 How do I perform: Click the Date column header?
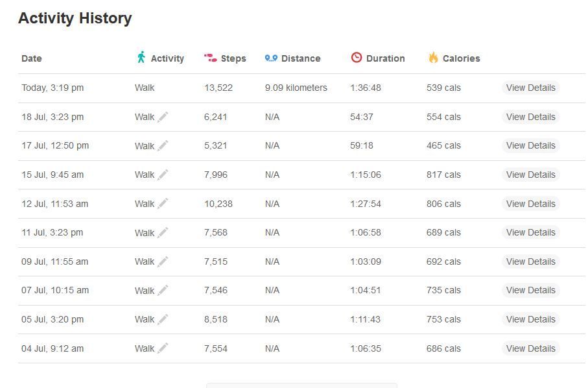pos(32,58)
